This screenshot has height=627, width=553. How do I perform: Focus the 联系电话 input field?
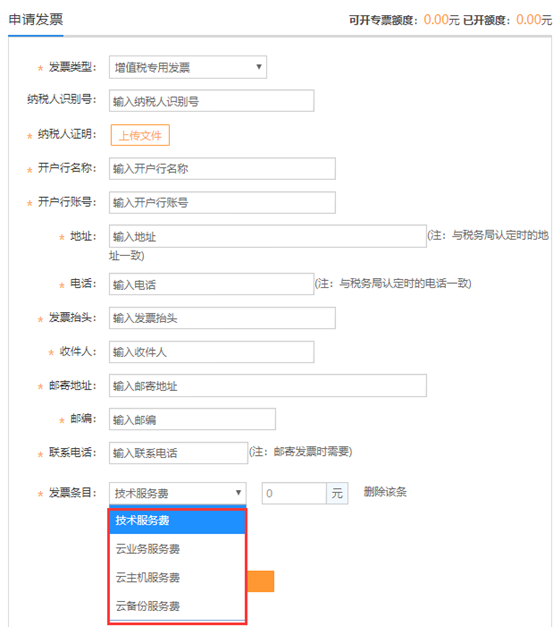(x=178, y=453)
